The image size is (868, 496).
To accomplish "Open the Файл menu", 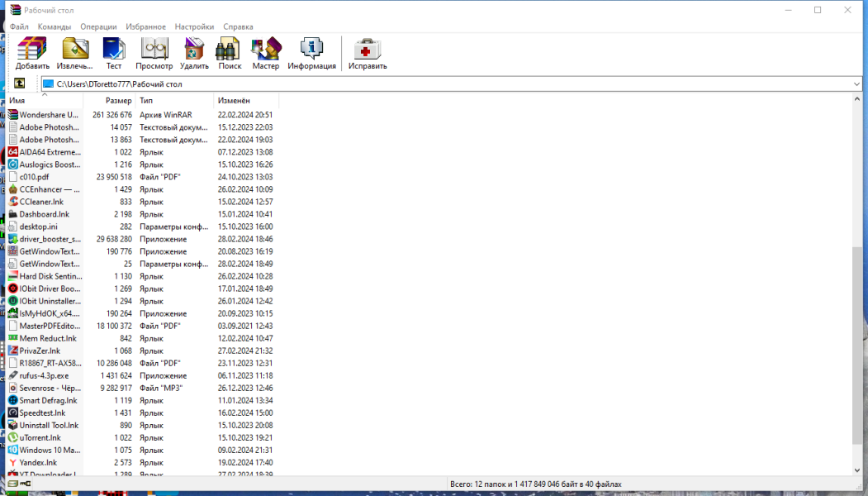I will pos(19,26).
